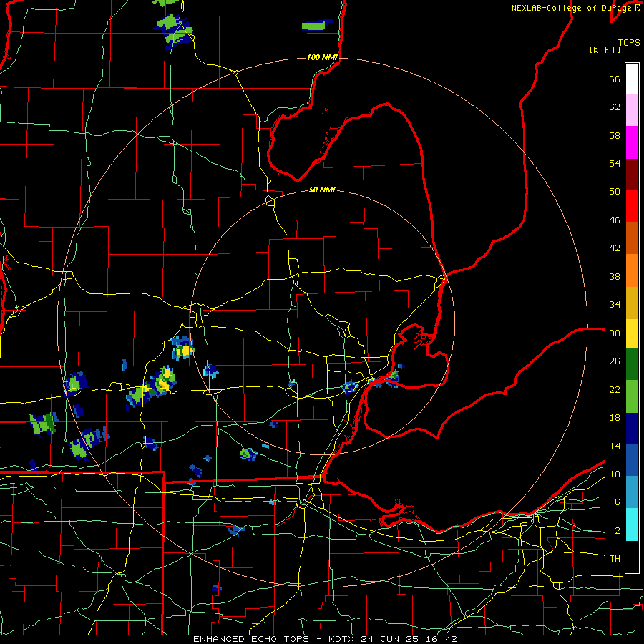Click the small echo cell over the Detroit River
The image size is (644, 644).
pyautogui.click(x=395, y=376)
